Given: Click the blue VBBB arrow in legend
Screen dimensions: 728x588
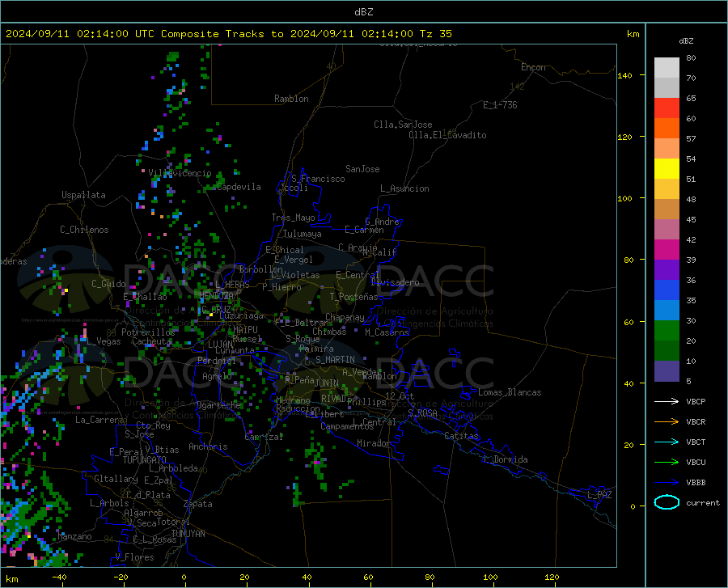Looking at the screenshot, I should tap(667, 483).
